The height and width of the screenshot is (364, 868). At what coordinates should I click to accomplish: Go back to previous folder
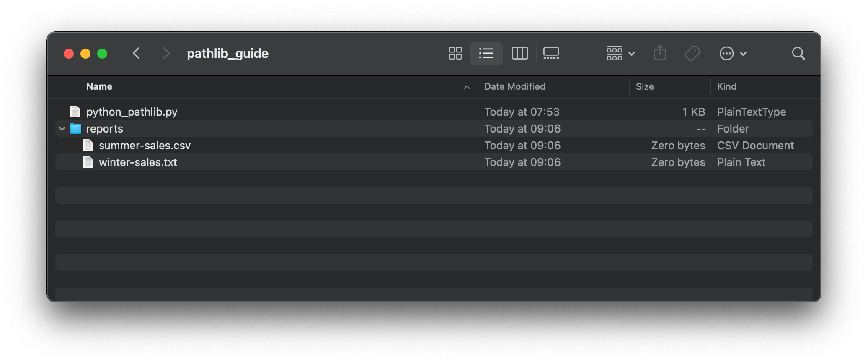point(136,53)
